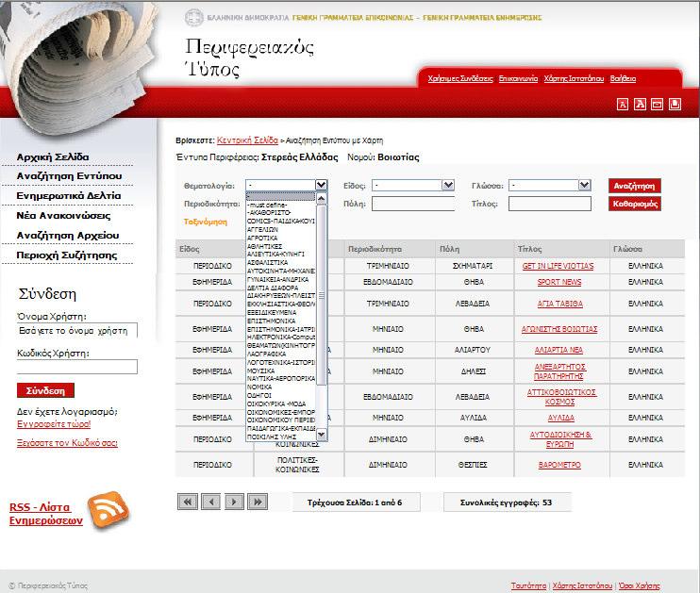Click the smaller font size 'A' icon
The width and height of the screenshot is (700, 593).
[623, 105]
